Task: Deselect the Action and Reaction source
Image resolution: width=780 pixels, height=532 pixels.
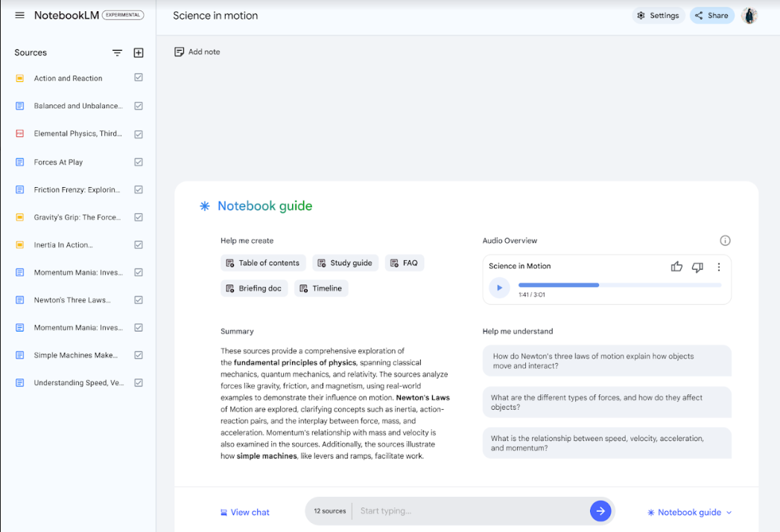Action: (x=139, y=77)
